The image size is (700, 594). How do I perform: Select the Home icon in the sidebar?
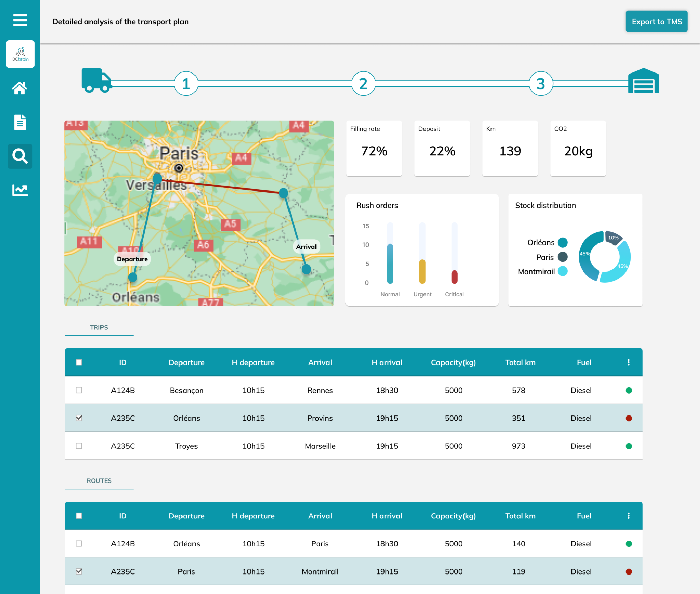click(x=20, y=88)
